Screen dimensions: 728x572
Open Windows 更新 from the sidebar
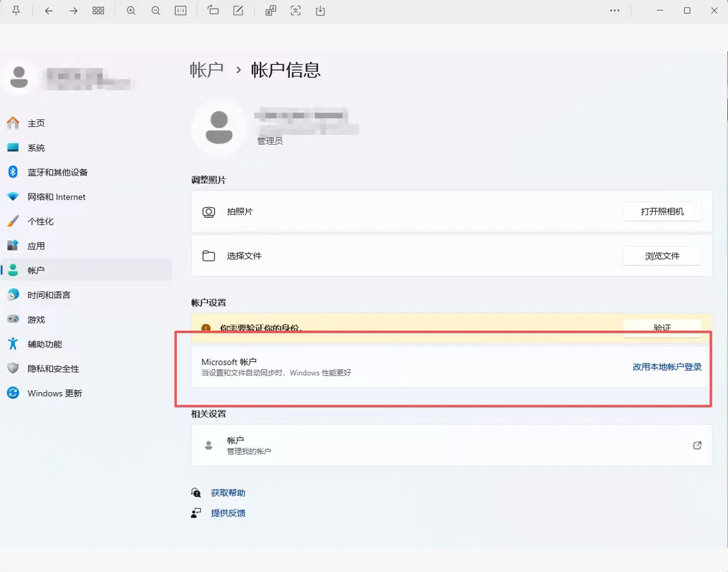tap(55, 393)
